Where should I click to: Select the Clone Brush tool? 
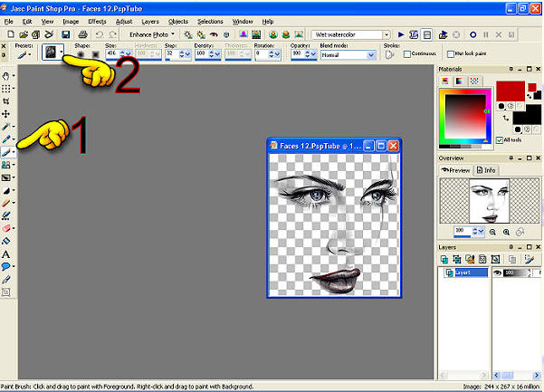[5, 165]
